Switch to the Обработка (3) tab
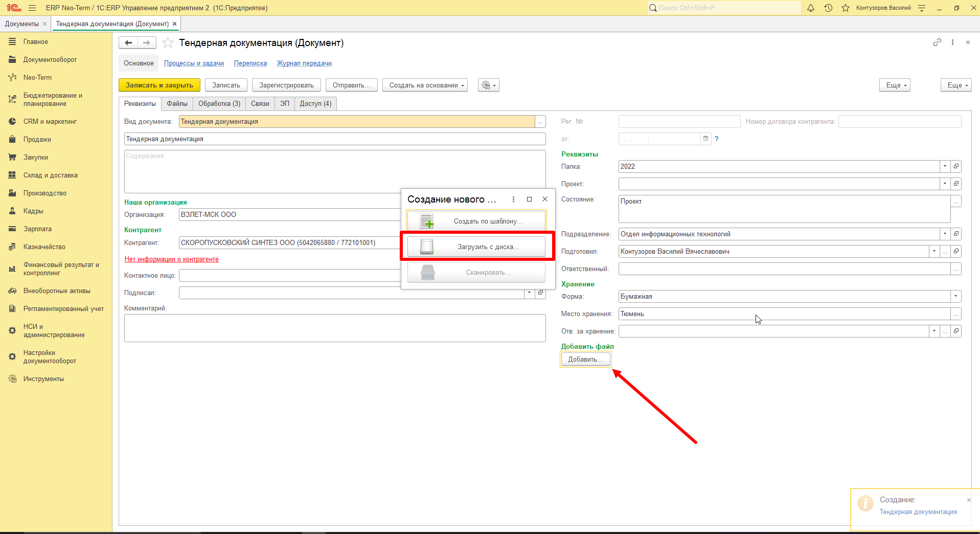The width and height of the screenshot is (980, 534). pyautogui.click(x=219, y=104)
